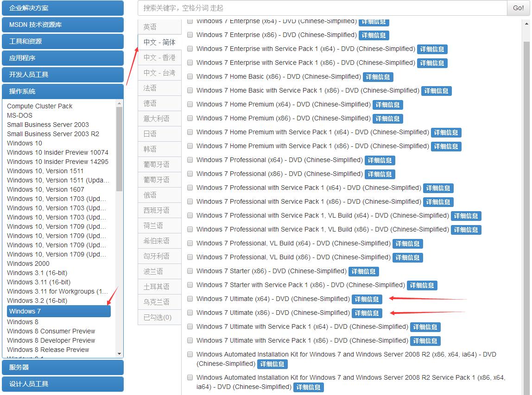Check the Windows 7 Ultimate (x64) DVD checkbox
Viewport: 532px width, 395px height.
(x=190, y=299)
